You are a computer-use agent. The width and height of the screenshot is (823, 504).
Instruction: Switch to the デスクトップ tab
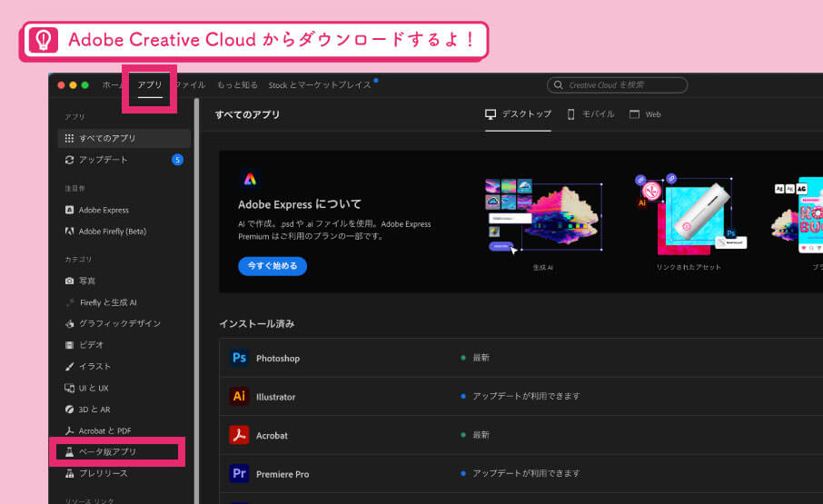518,114
